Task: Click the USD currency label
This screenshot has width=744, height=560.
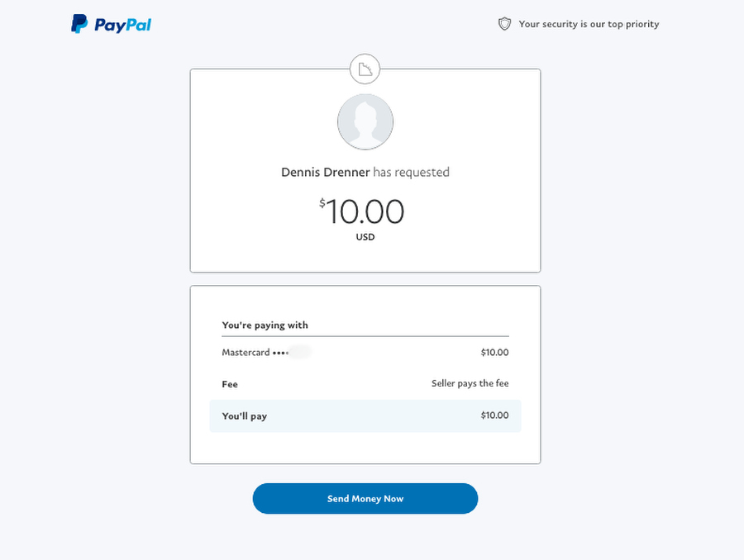Action: click(365, 237)
